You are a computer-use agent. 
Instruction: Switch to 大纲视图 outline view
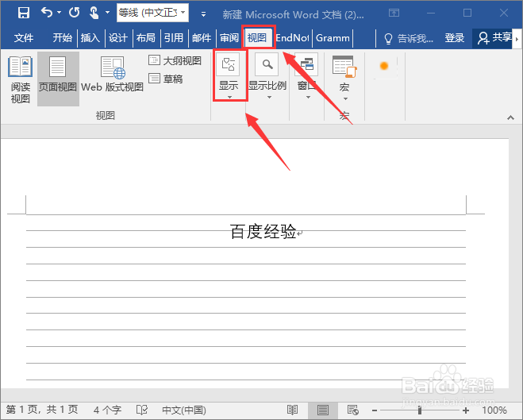point(175,60)
